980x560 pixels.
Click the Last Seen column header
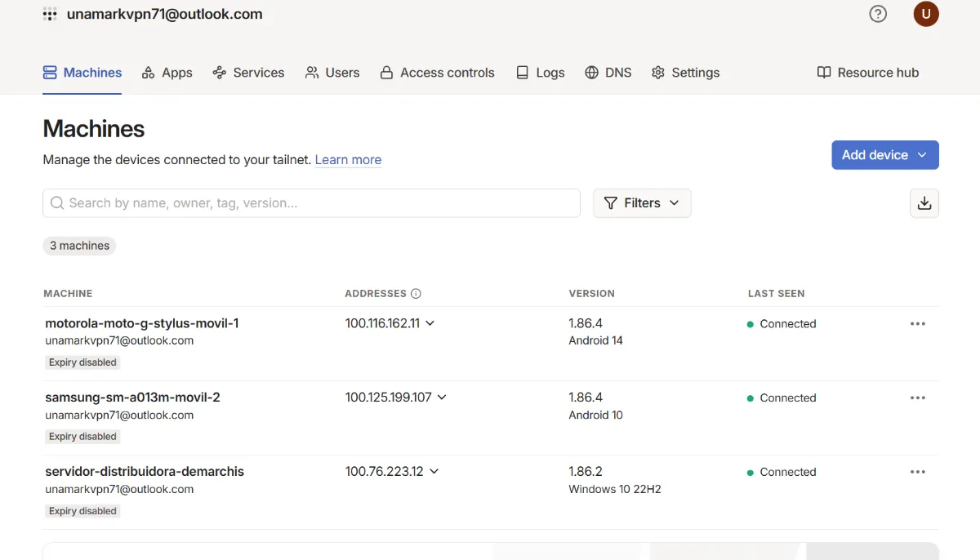tap(776, 294)
